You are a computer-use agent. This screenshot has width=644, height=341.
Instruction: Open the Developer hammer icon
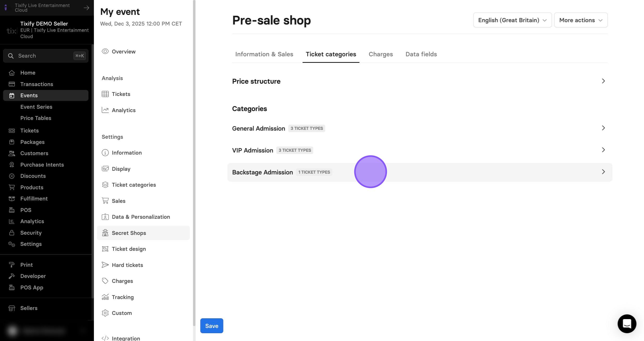point(11,276)
